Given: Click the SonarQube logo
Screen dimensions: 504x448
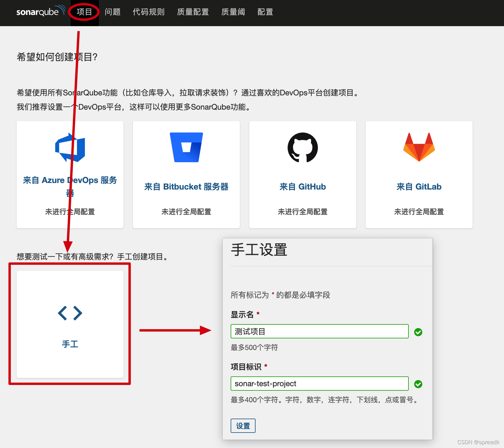Looking at the screenshot, I should coord(41,11).
